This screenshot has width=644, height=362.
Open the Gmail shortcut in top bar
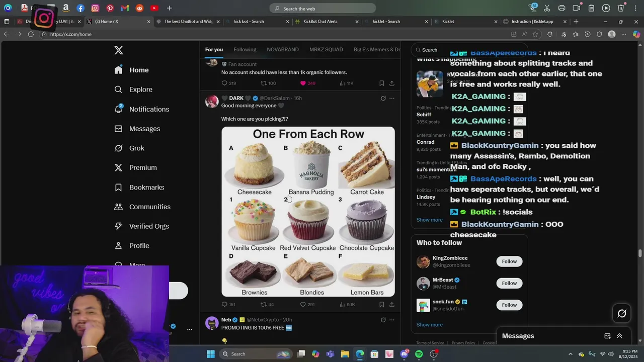pos(125,8)
